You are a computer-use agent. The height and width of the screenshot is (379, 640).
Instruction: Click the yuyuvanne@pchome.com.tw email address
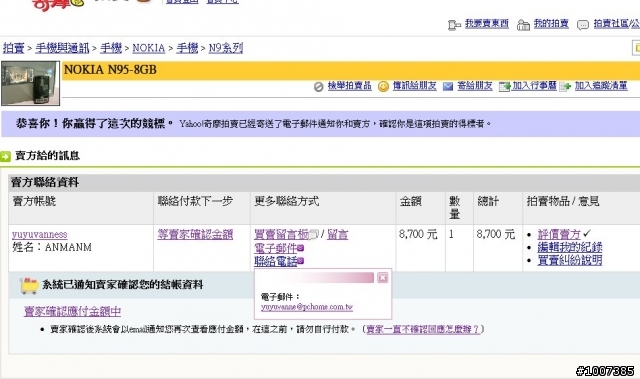coord(307,307)
